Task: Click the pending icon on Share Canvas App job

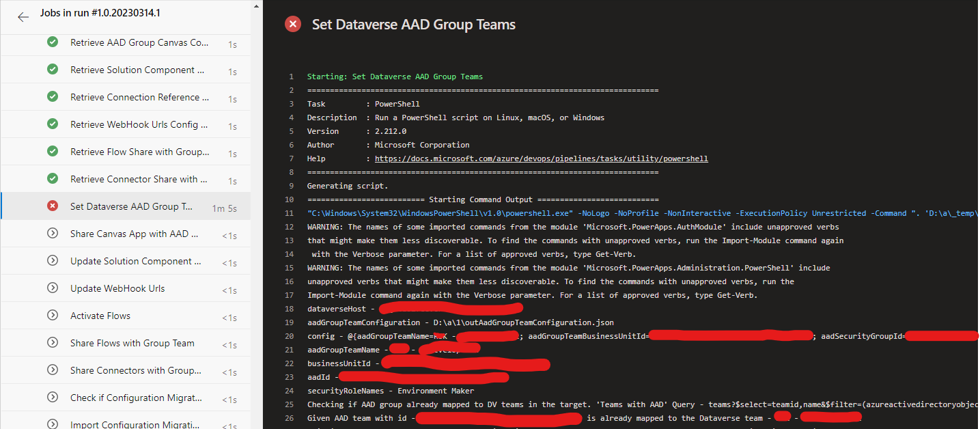Action: pyautogui.click(x=53, y=233)
